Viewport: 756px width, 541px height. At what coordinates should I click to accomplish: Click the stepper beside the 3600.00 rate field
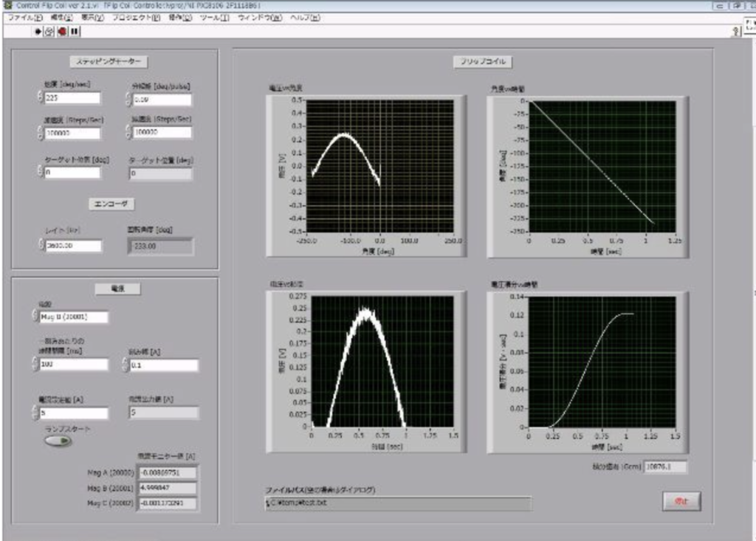pyautogui.click(x=41, y=244)
